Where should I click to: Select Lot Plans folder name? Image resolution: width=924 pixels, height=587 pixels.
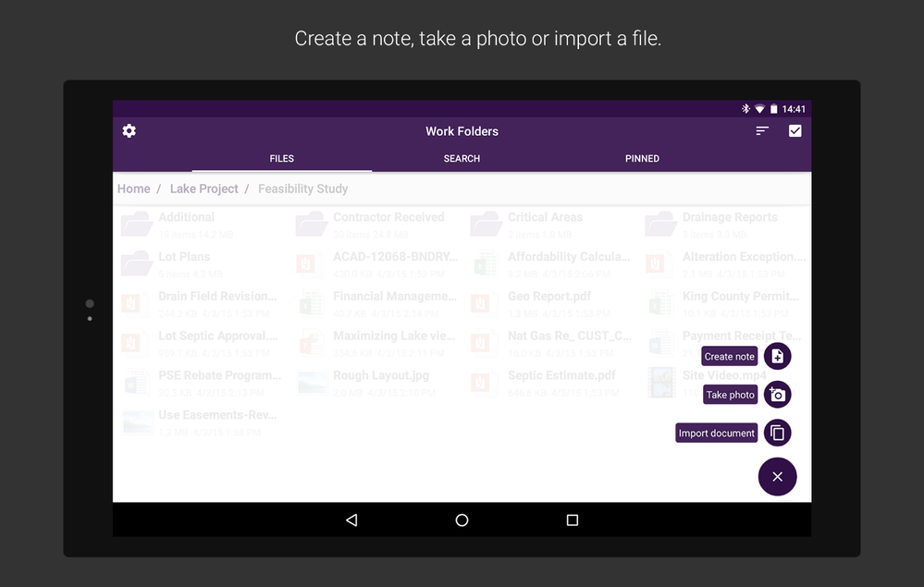[184, 257]
